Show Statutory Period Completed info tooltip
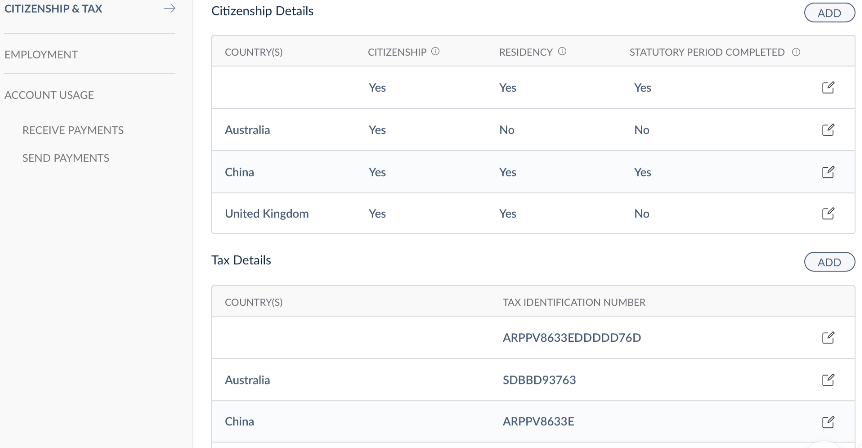 tap(796, 52)
